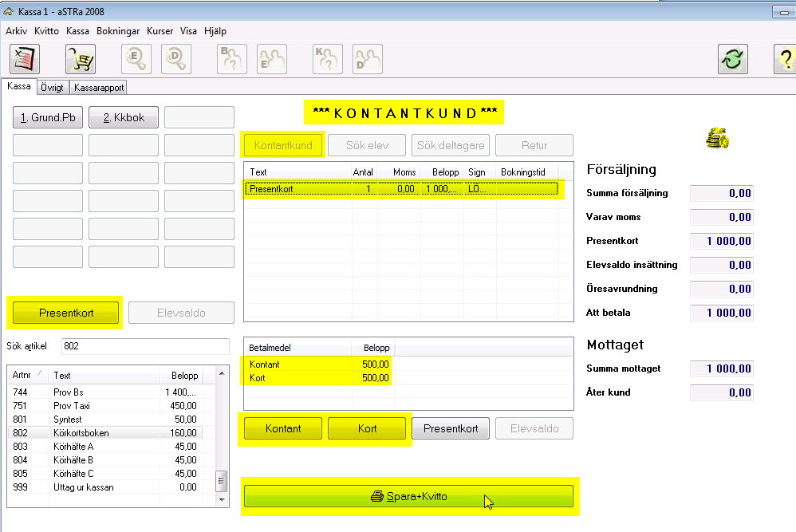This screenshot has height=532, width=796.
Task: Click the yellow question mark help icon
Action: 785,59
